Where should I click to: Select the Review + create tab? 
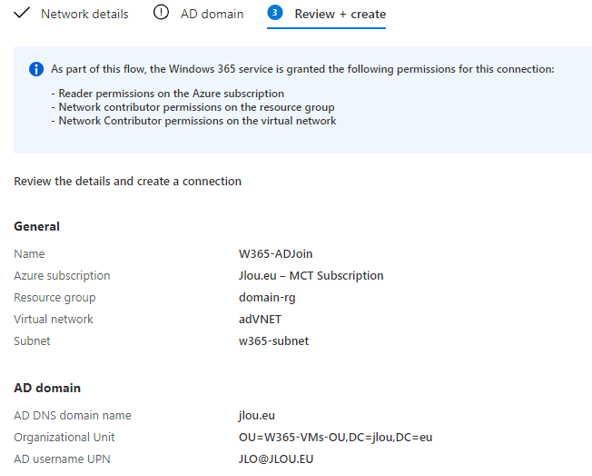[x=340, y=14]
